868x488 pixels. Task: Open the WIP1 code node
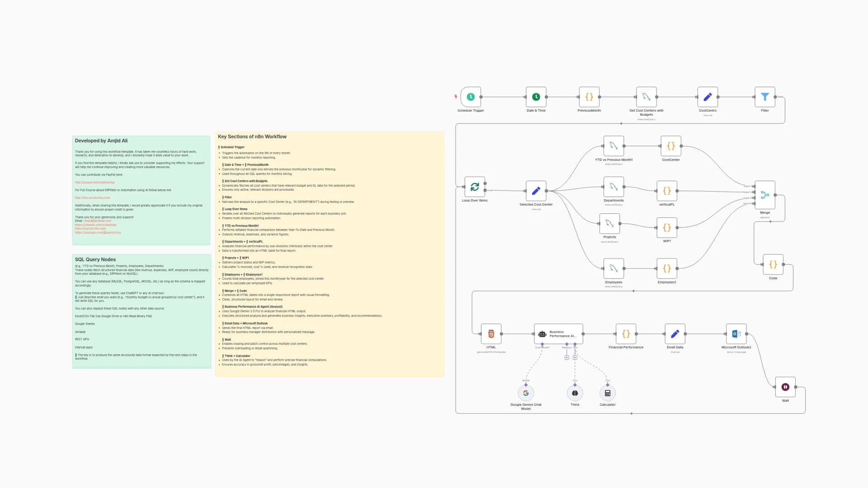[667, 228]
